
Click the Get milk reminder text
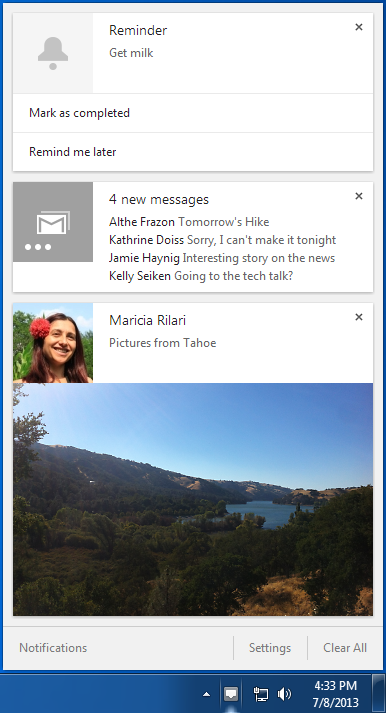131,53
